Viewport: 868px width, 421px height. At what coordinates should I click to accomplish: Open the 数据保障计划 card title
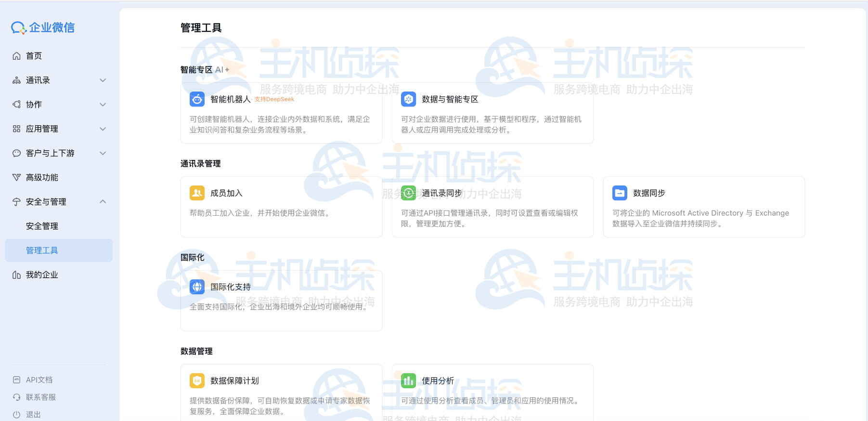[x=234, y=381]
